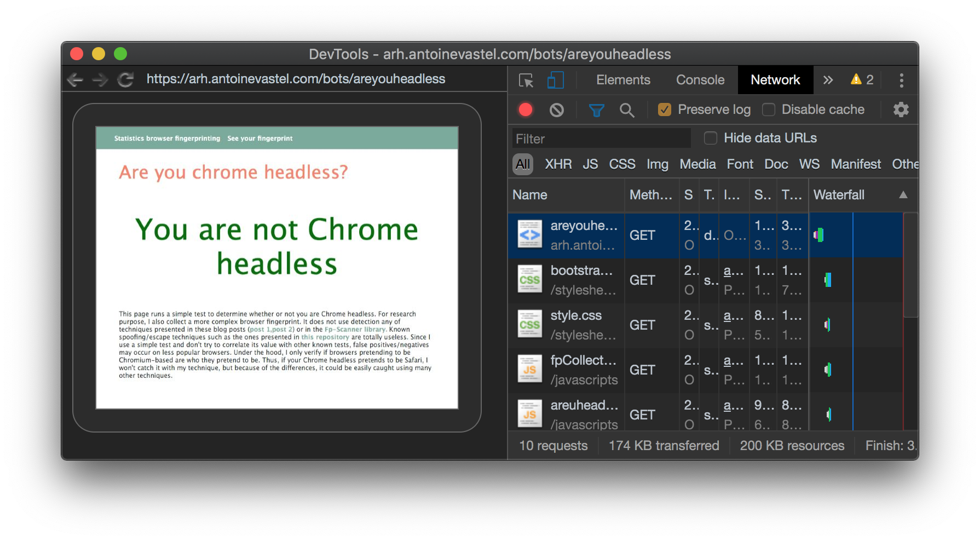980x541 pixels.
Task: Check the Hide data URLs box
Action: tap(711, 138)
